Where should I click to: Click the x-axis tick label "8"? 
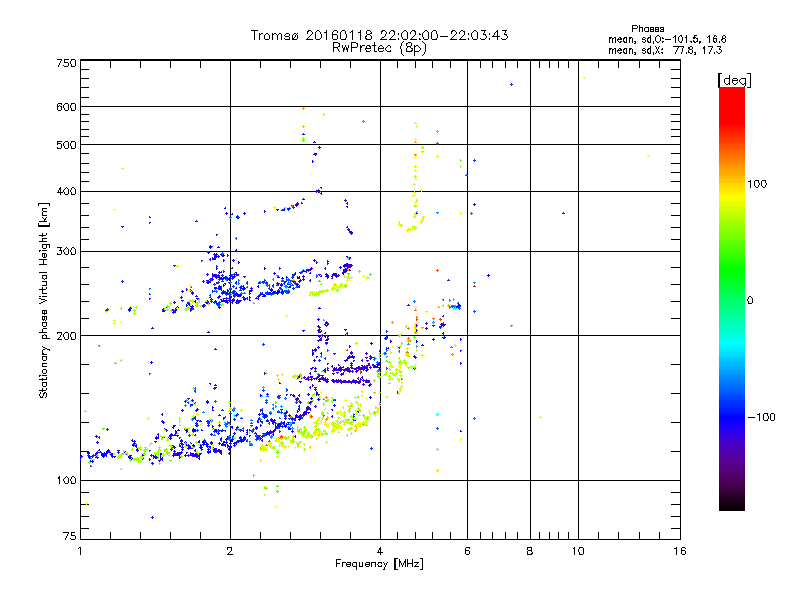[x=530, y=551]
